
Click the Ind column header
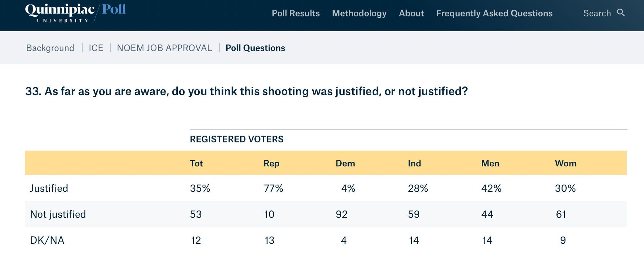click(414, 163)
